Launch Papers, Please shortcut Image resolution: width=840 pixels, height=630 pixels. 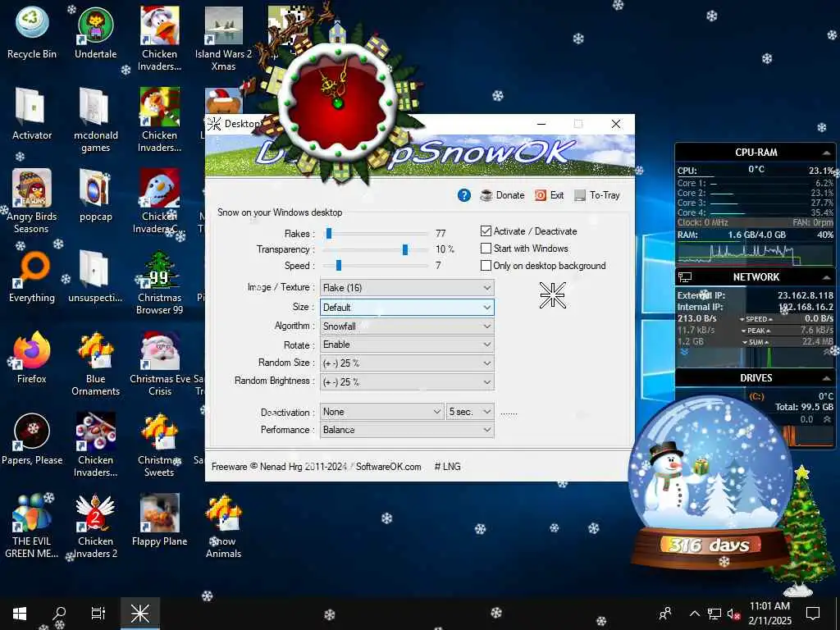[x=32, y=440]
